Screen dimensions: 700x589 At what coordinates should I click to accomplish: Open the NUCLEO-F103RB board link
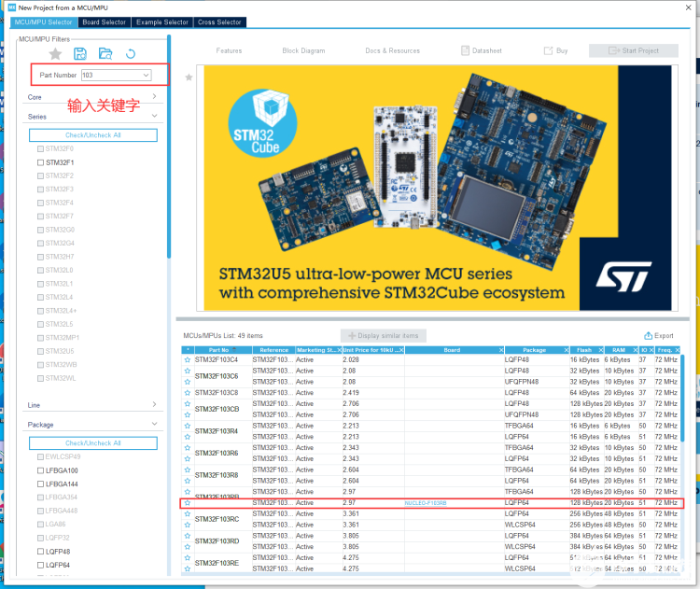[426, 503]
